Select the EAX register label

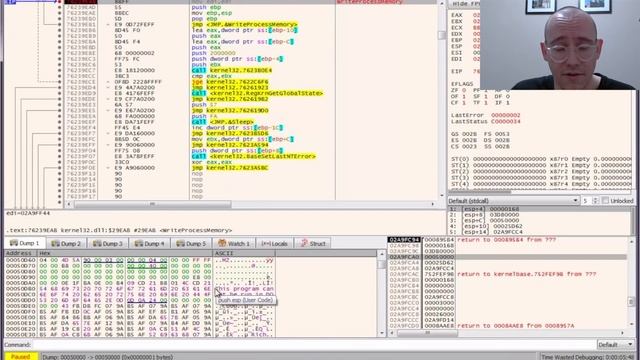[x=457, y=15]
